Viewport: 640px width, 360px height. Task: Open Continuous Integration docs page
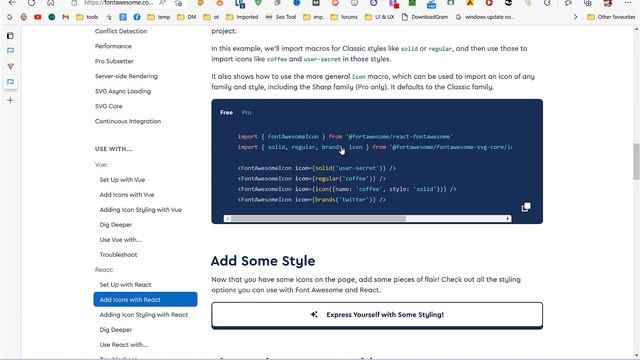(x=128, y=121)
